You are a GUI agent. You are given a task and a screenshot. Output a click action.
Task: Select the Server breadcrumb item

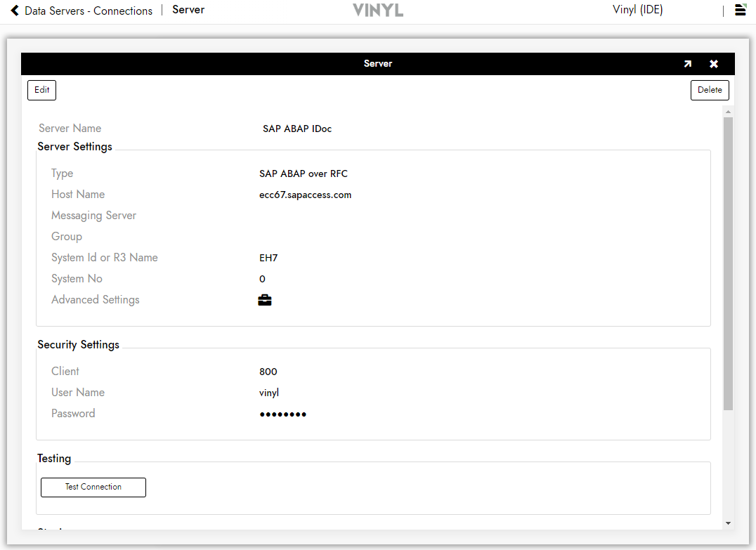click(x=188, y=10)
